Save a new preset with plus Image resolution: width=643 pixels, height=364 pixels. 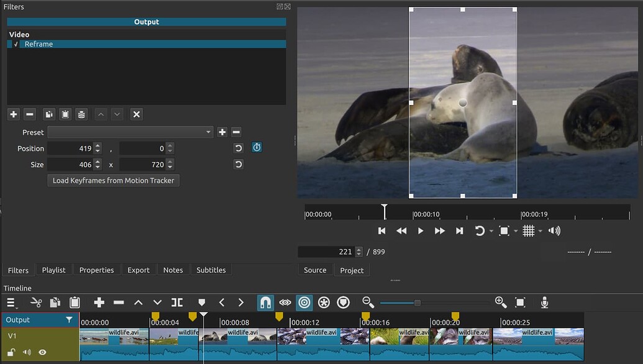coord(222,132)
